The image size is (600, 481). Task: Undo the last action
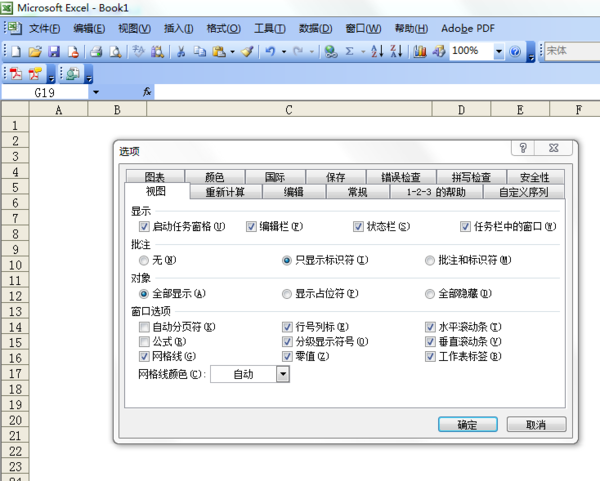click(270, 51)
